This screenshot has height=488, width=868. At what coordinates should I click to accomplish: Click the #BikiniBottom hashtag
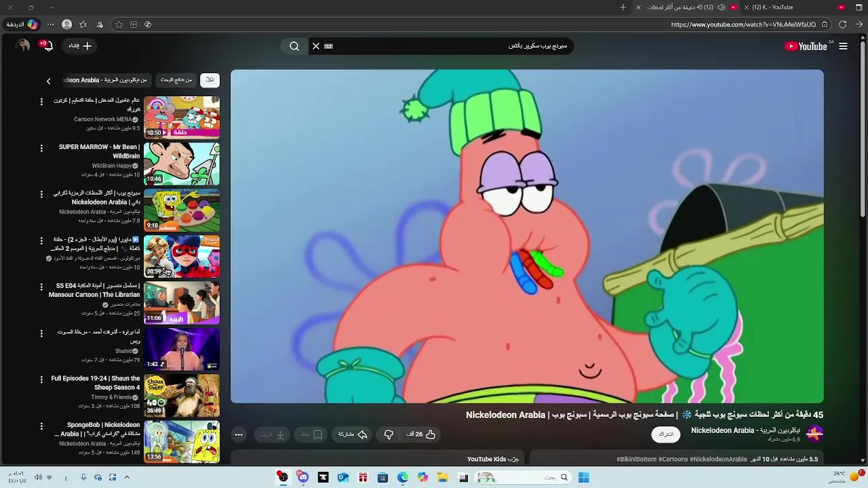point(636,459)
